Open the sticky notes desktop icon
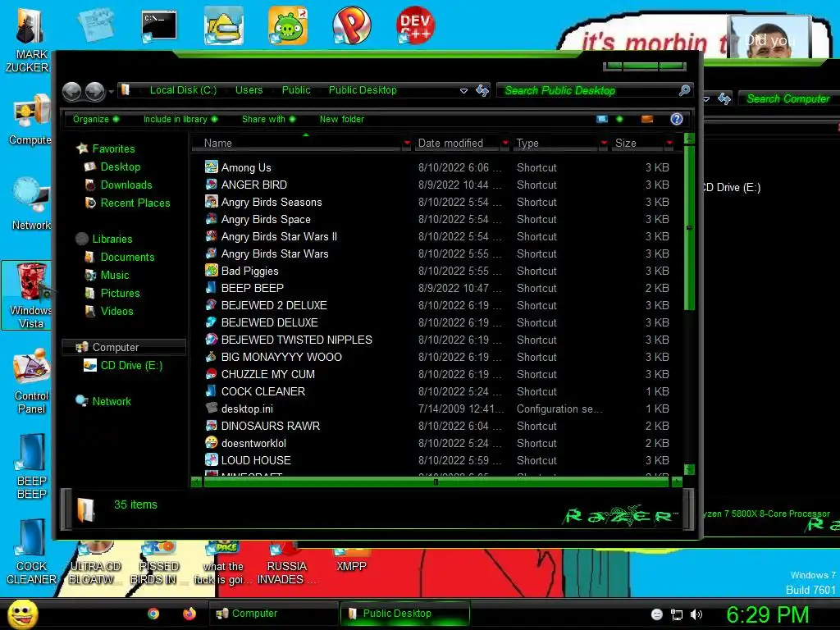Image resolution: width=840 pixels, height=630 pixels. [96, 25]
